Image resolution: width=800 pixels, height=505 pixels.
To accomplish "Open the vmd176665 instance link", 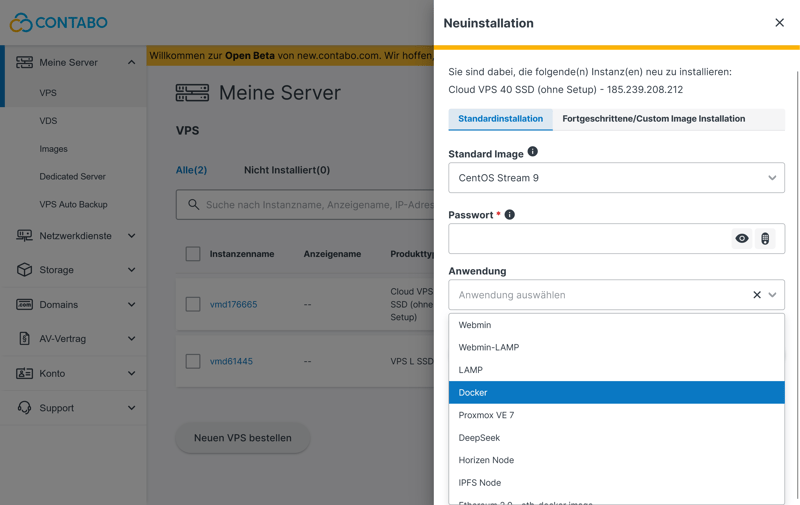I will tap(233, 304).
